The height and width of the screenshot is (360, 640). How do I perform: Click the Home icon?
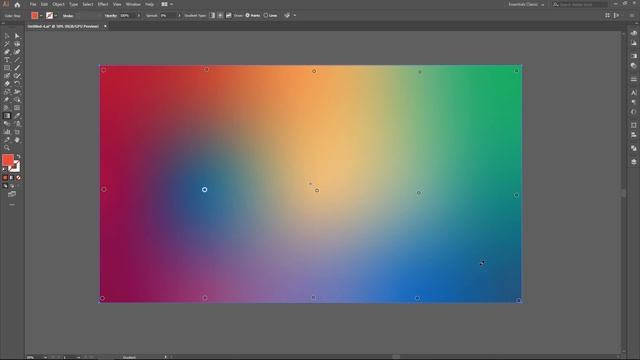[x=17, y=4]
